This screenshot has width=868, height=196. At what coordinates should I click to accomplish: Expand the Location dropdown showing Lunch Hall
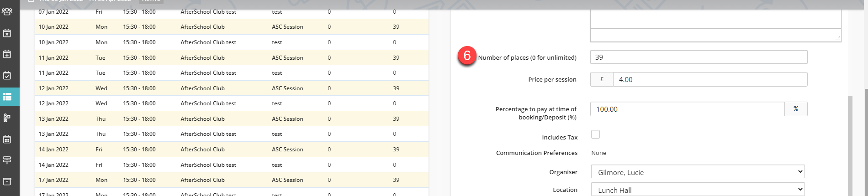pos(698,190)
